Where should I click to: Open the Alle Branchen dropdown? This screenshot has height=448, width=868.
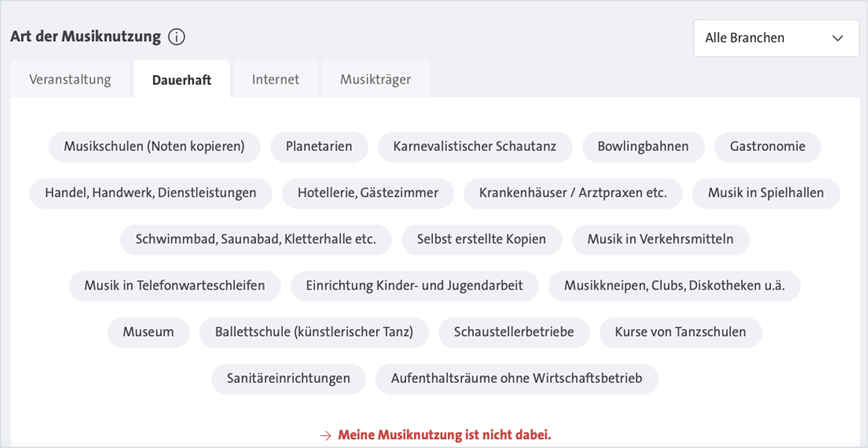(x=775, y=37)
